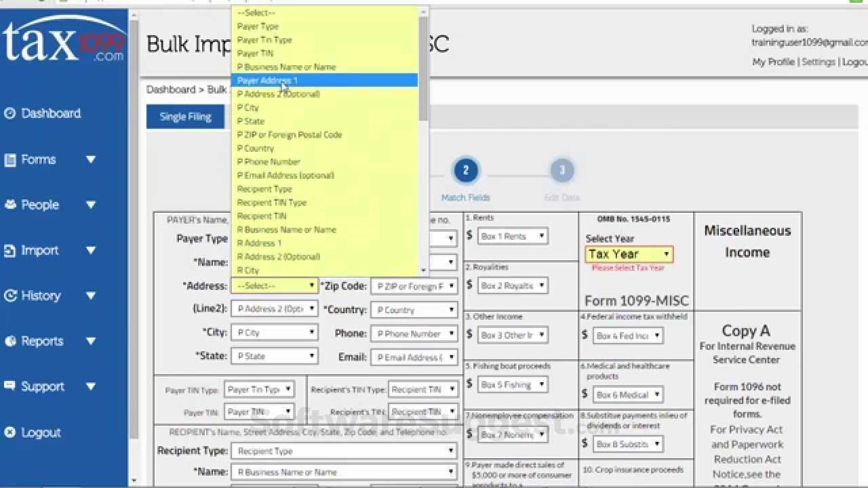Open the Payer TIN Type dropdown
The image size is (868, 488).
(260, 389)
